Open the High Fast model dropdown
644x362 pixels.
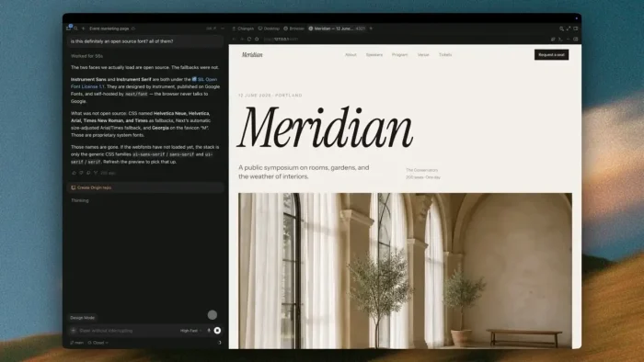(191, 331)
